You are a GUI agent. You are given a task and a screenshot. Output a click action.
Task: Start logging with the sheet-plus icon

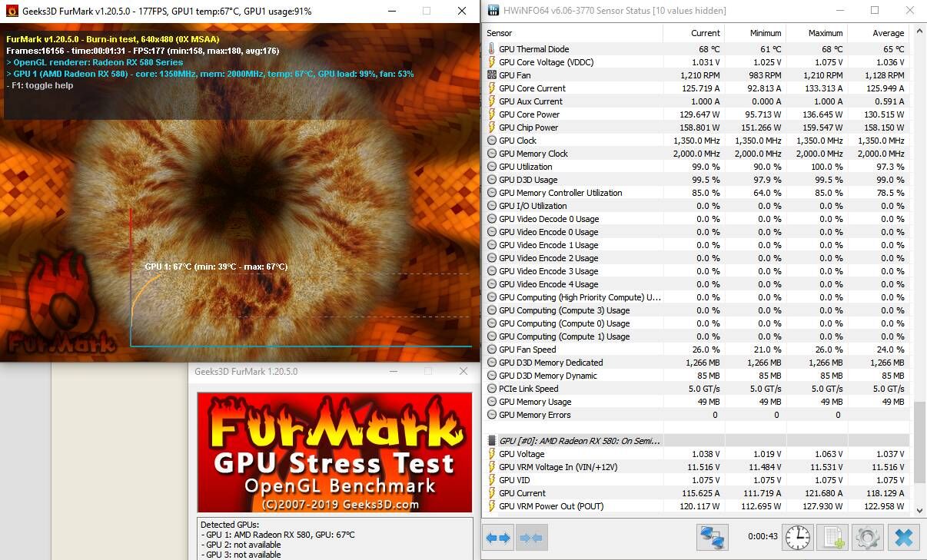pos(832,538)
